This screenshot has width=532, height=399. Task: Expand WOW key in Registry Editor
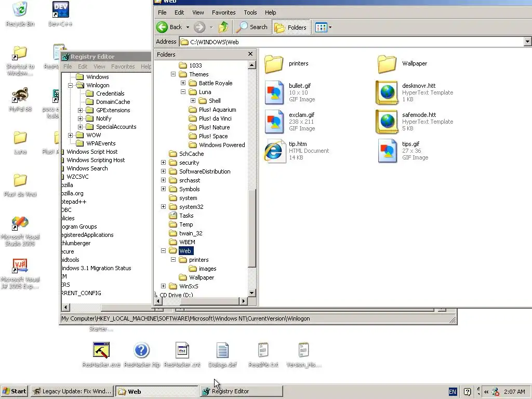tap(70, 135)
